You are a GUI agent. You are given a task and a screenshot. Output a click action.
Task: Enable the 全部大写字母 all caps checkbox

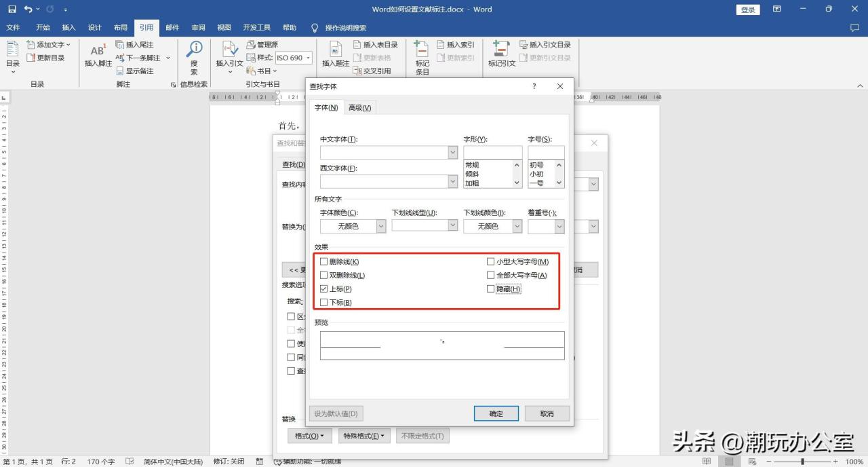[490, 275]
